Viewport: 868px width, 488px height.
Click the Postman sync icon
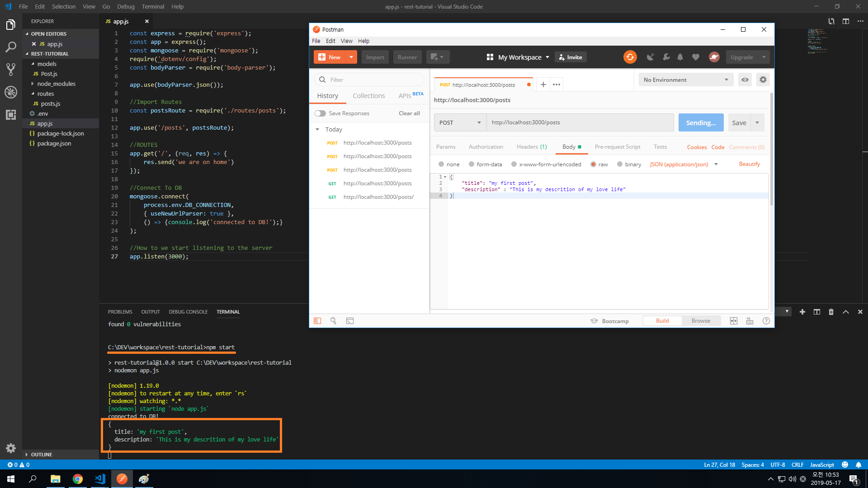[630, 57]
